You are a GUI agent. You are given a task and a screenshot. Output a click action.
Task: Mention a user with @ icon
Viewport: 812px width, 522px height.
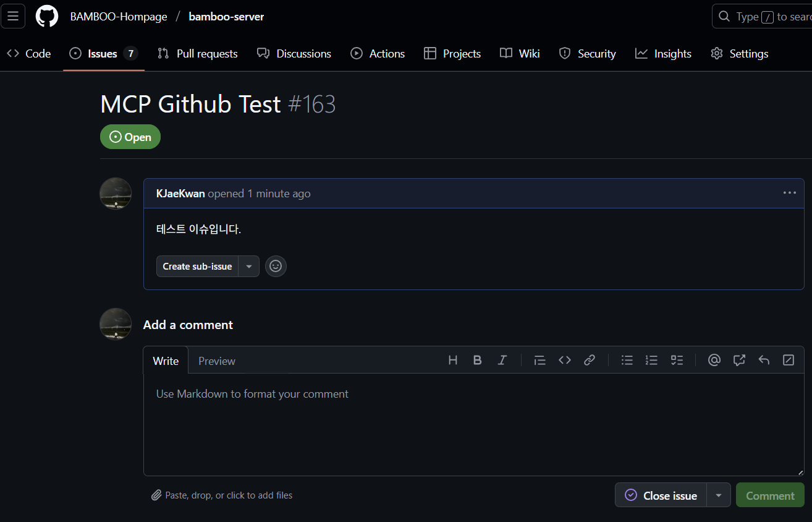point(714,360)
